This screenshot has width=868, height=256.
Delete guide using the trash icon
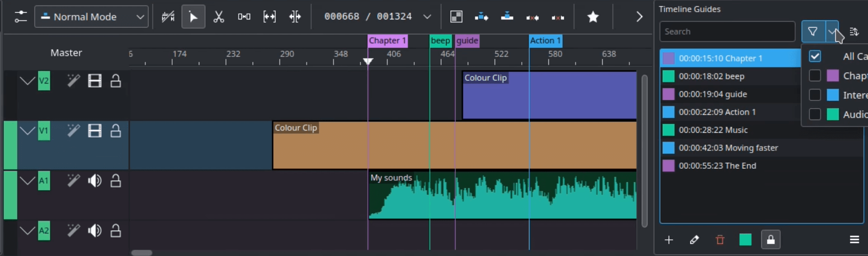720,240
